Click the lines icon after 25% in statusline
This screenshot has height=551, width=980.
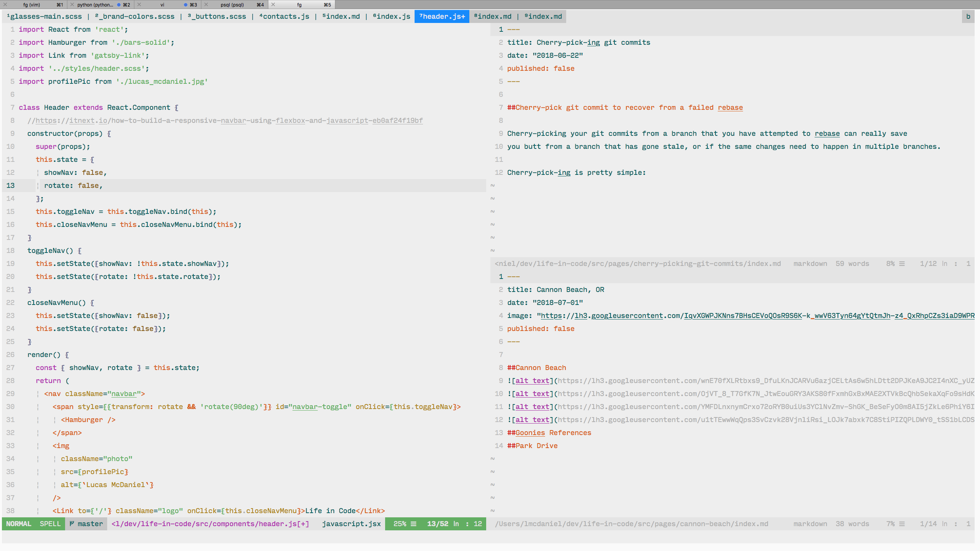click(413, 523)
